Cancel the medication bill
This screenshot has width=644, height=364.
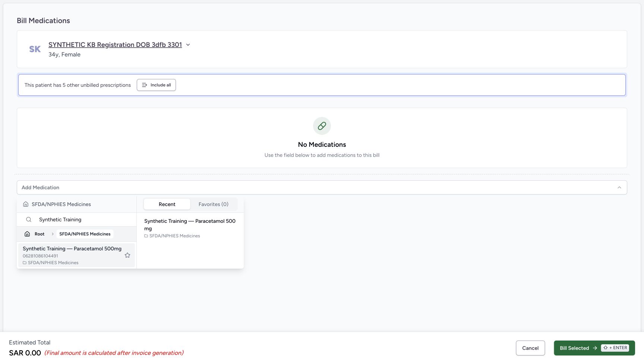(530, 348)
